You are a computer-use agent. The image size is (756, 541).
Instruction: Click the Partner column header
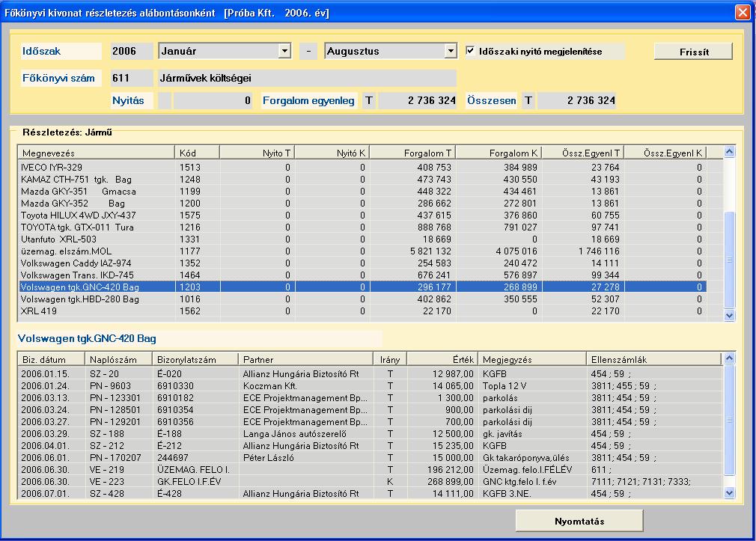305,359
